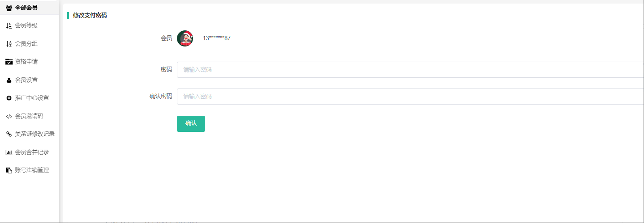This screenshot has height=223, width=644.
Task: Click the 账号注销管理 paste icon
Action: click(x=9, y=170)
